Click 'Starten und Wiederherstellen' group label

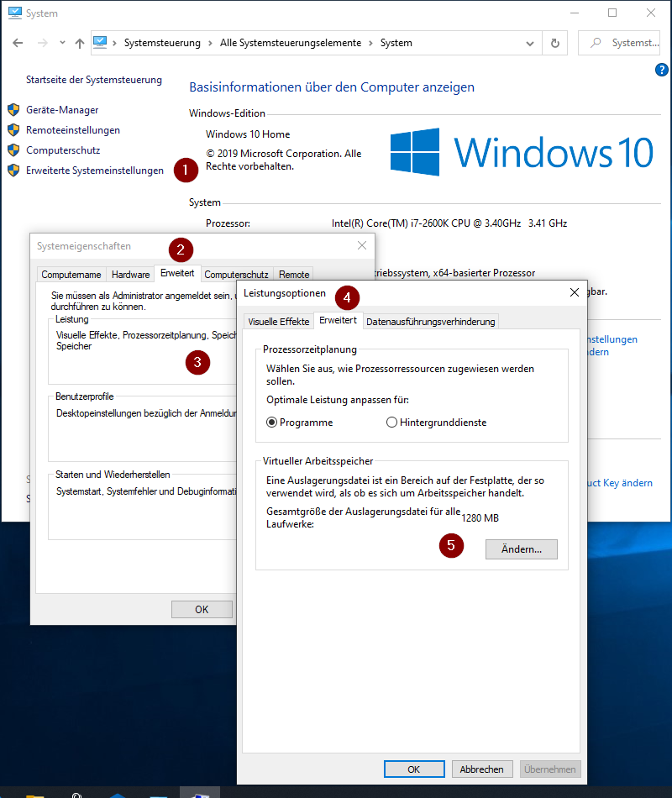point(113,475)
